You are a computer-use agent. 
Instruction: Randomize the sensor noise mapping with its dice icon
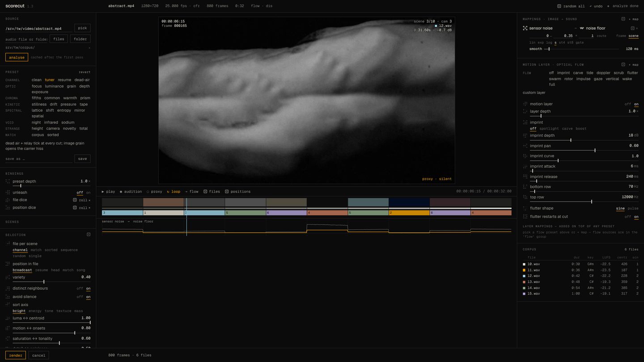(x=632, y=28)
